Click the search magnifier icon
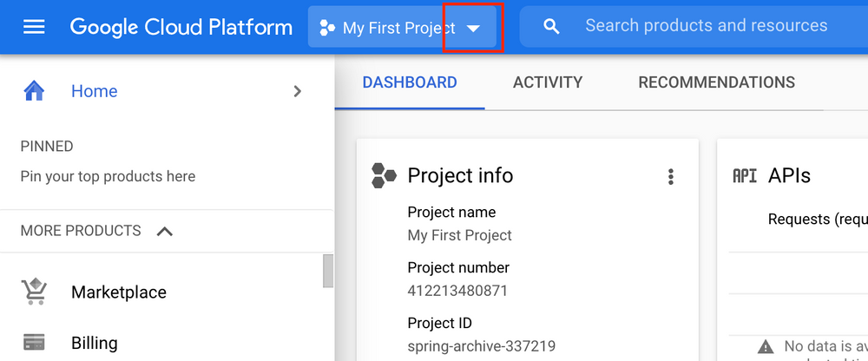This screenshot has width=868, height=361. pos(551,27)
